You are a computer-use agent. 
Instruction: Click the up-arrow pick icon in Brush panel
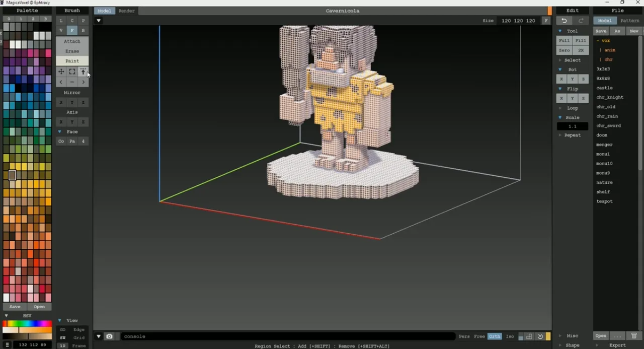(x=83, y=72)
